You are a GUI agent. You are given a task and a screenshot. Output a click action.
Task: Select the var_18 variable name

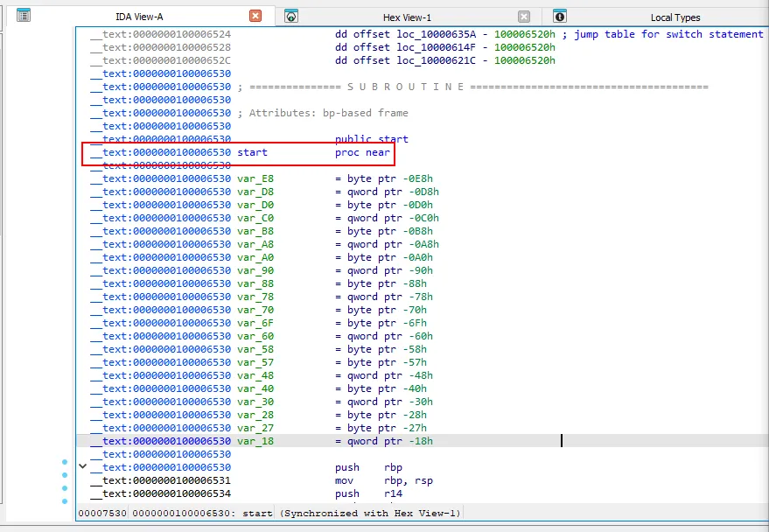[255, 441]
